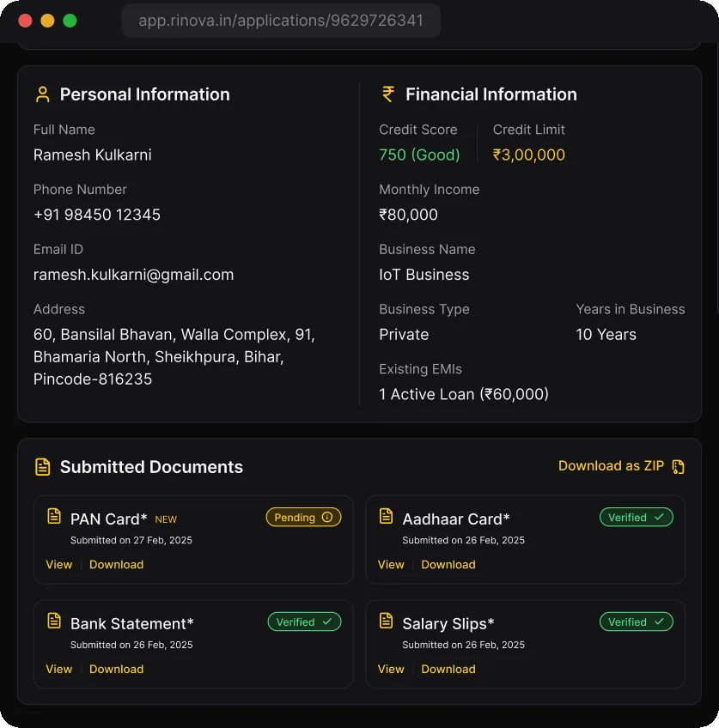Click the Verified badge on Bank Statement

pos(304,622)
